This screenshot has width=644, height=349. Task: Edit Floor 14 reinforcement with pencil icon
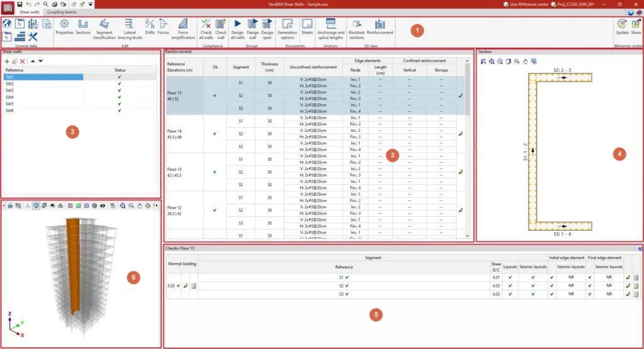coord(460,134)
